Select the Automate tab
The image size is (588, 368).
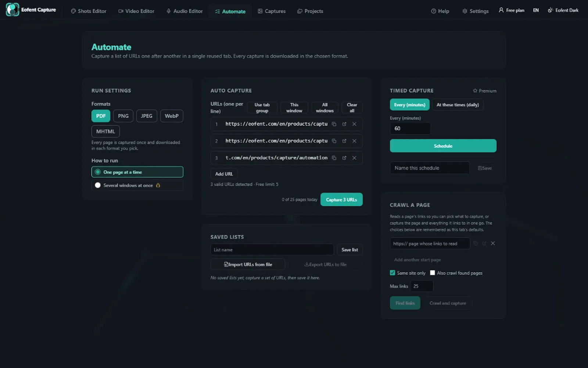(x=230, y=11)
